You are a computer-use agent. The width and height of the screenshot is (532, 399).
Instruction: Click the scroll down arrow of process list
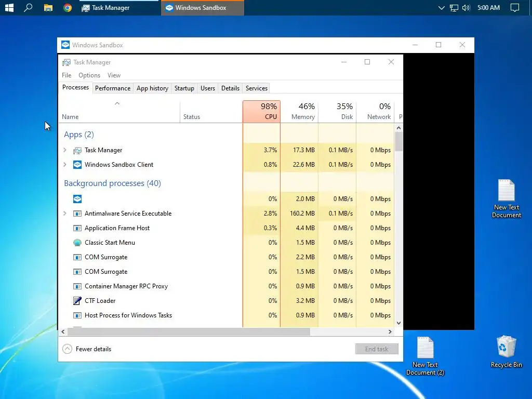[398, 323]
